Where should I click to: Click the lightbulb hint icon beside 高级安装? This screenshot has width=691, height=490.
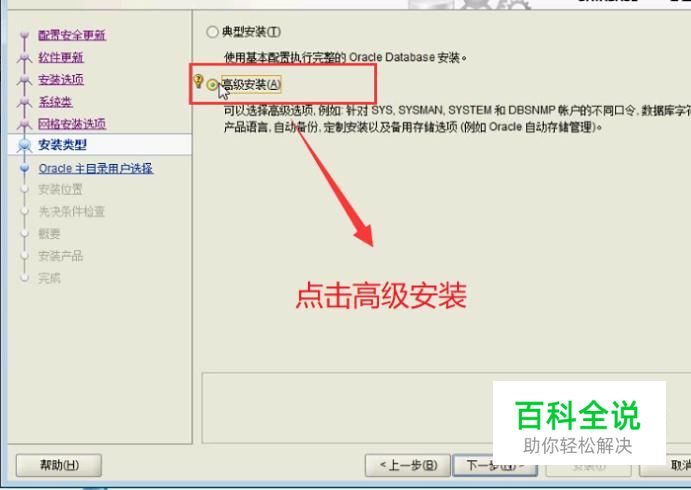pyautogui.click(x=198, y=81)
